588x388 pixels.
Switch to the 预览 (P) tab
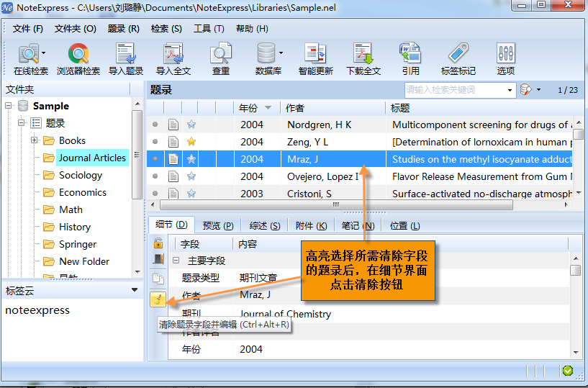218,226
